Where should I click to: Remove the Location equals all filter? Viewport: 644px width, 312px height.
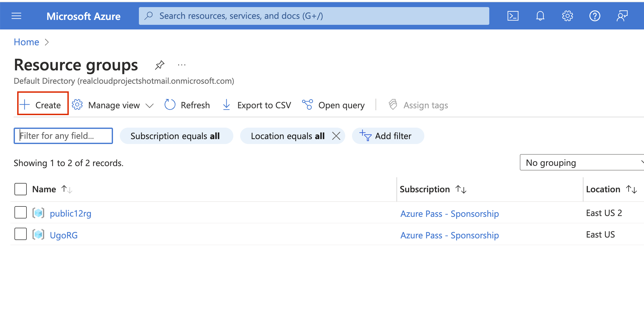pos(336,136)
